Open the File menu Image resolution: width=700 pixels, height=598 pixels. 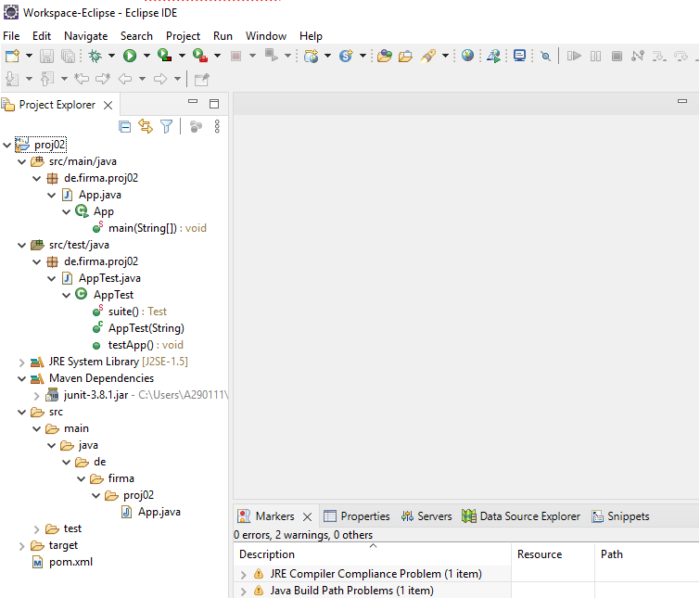pyautogui.click(x=11, y=36)
